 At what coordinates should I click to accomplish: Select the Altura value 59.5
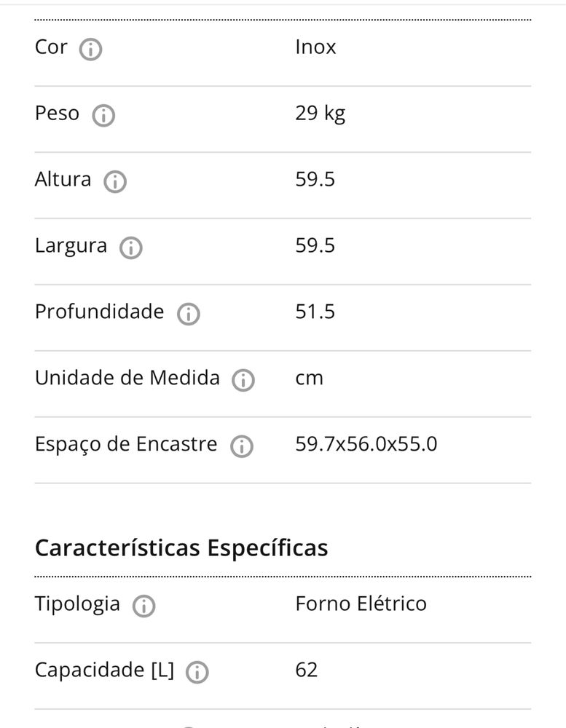tap(315, 179)
